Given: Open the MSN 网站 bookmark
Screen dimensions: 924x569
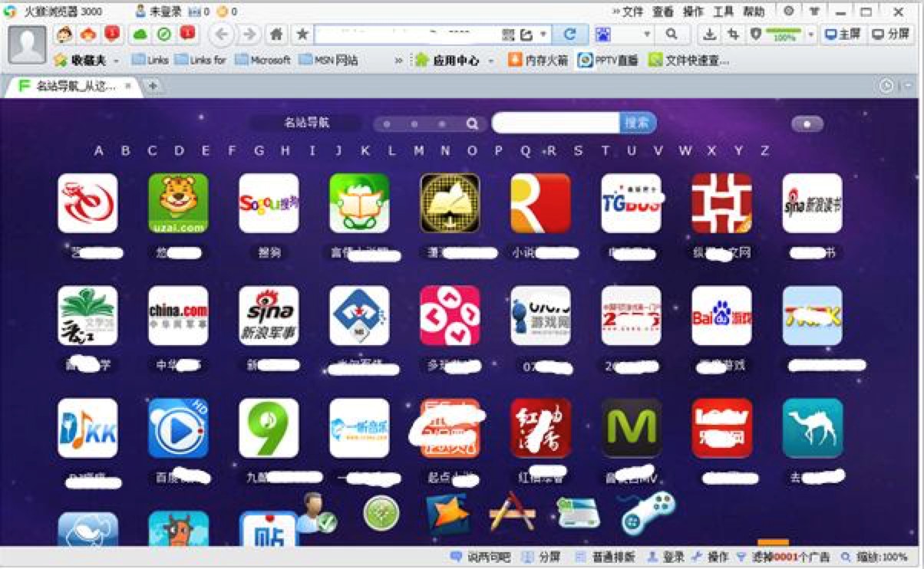Looking at the screenshot, I should coord(328,60).
